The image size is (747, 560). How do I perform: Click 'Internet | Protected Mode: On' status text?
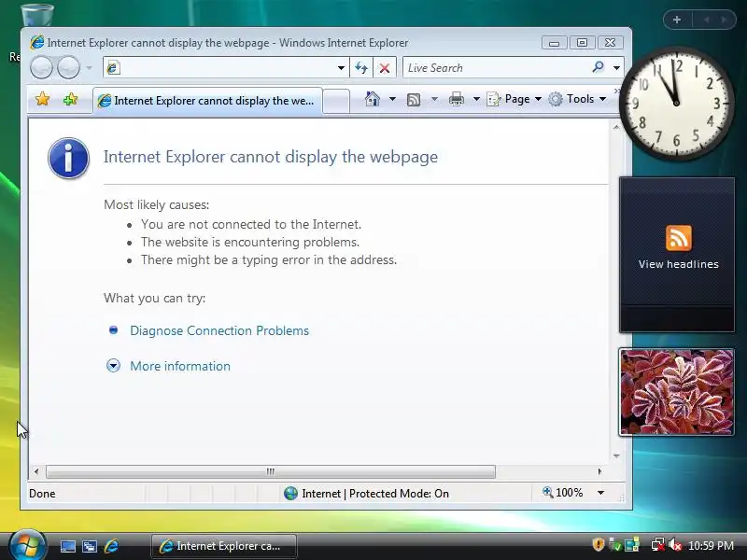(x=375, y=494)
